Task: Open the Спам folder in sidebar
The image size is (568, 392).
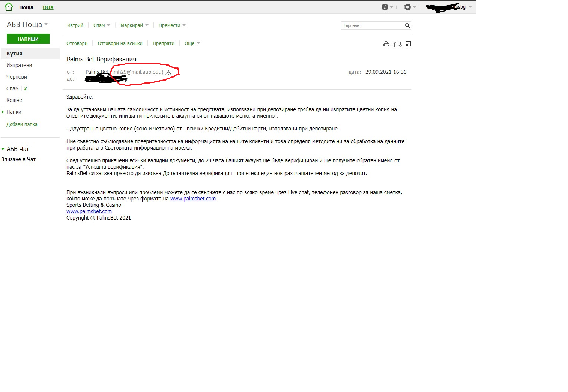Action: coord(12,88)
